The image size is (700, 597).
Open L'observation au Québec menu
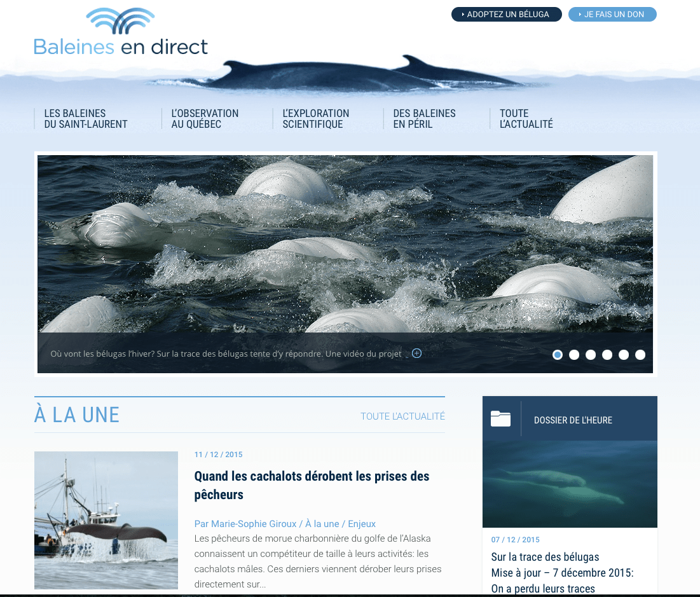pyautogui.click(x=205, y=119)
